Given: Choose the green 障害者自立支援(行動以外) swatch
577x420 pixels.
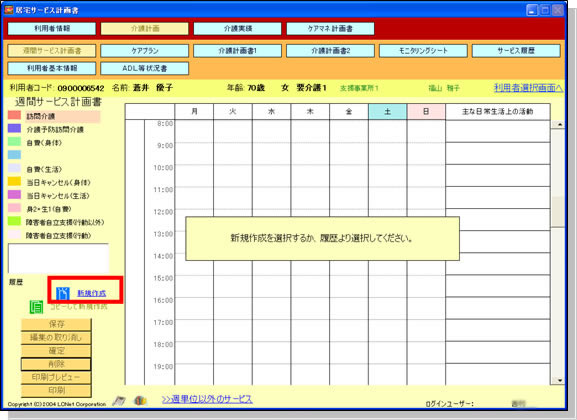Looking at the screenshot, I should [x=14, y=221].
